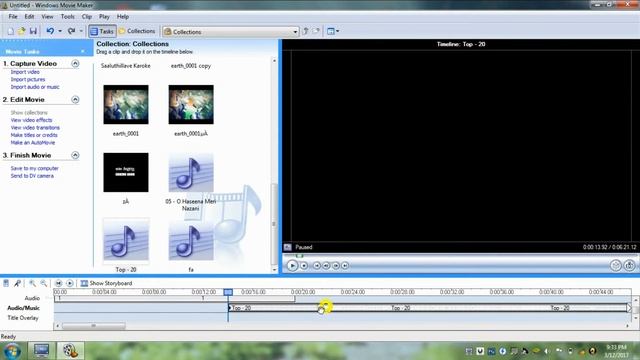
Task: Click the Show Storyboard button
Action: [107, 283]
